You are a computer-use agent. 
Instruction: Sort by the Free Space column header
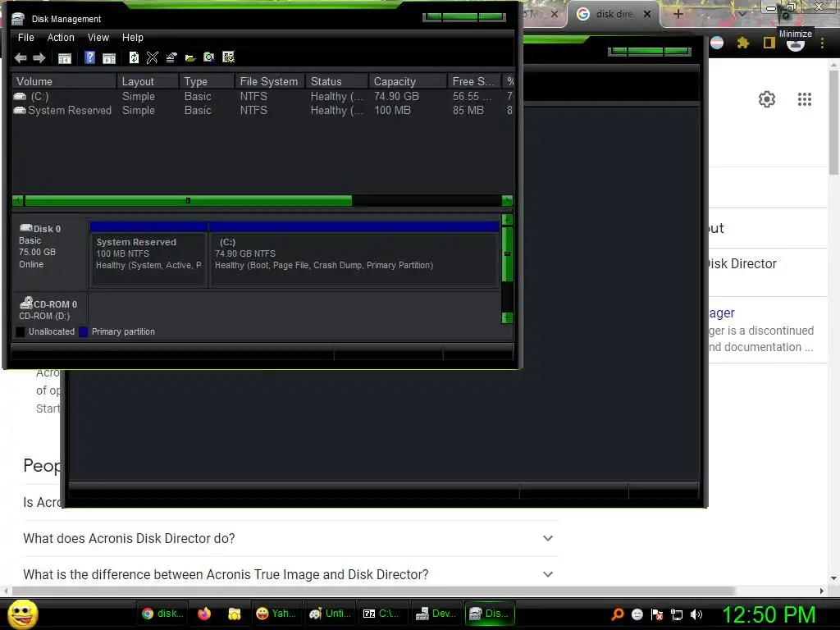pos(474,81)
